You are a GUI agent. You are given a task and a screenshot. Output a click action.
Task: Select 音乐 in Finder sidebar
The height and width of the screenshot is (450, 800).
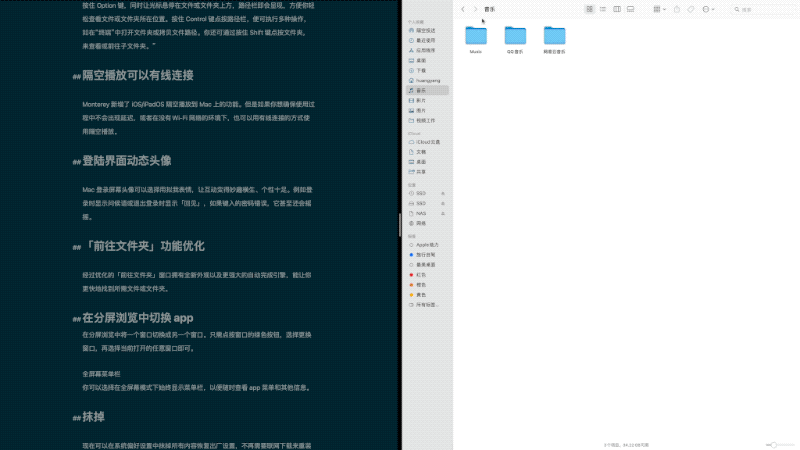427,90
